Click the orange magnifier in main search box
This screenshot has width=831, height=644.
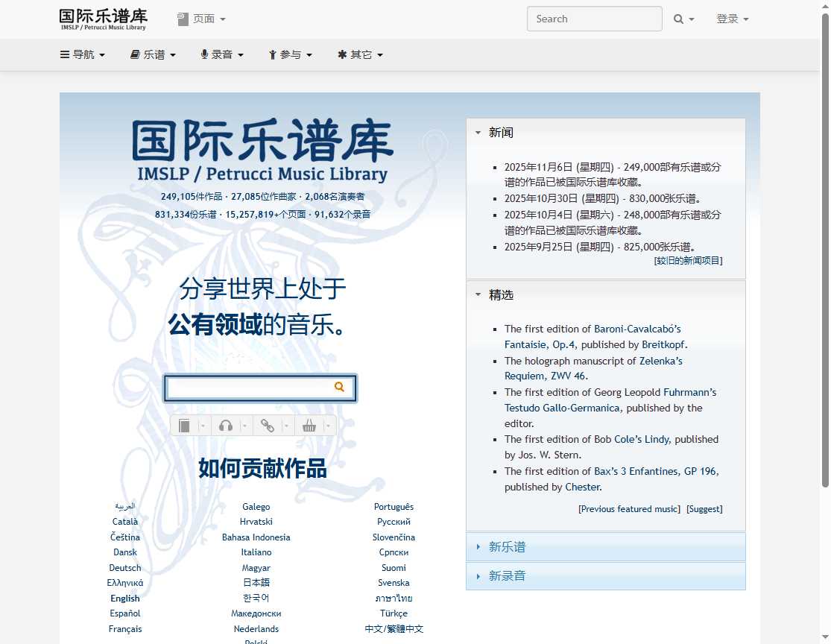339,387
